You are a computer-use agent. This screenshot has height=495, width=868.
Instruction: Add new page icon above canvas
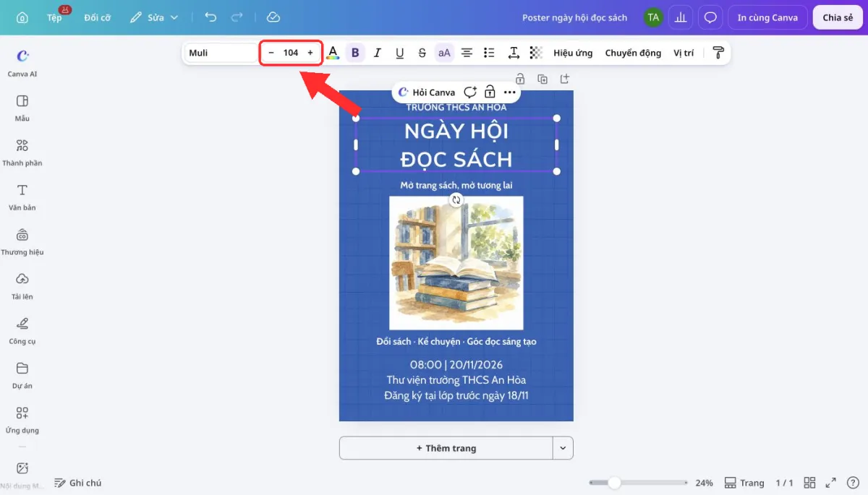point(566,79)
